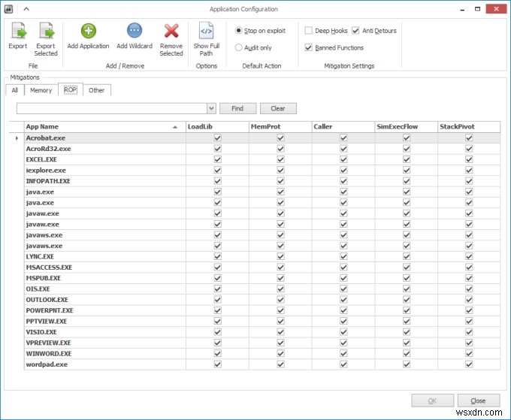Click the Clear button
Viewport: 511px width, 420px height.
[278, 108]
